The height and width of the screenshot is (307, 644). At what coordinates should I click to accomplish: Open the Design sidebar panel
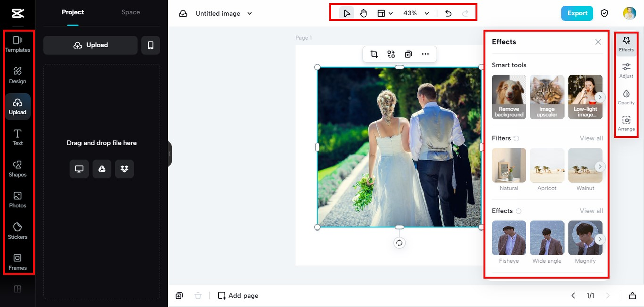18,75
